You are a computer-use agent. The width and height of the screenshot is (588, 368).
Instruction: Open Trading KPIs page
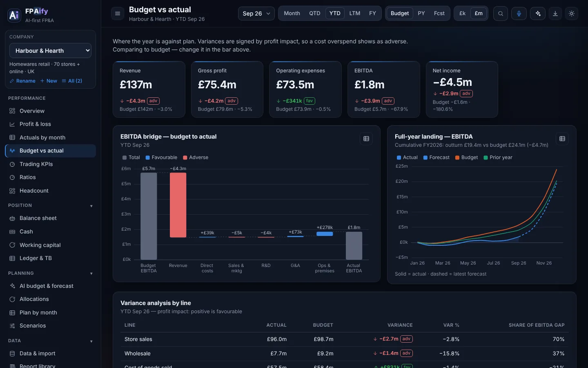pyautogui.click(x=50, y=164)
